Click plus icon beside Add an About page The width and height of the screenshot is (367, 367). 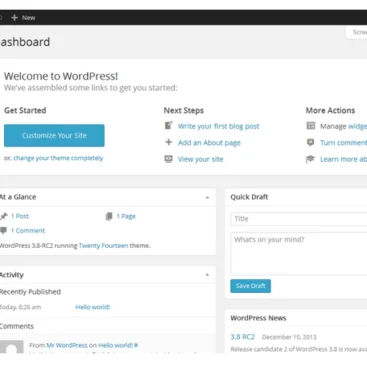click(x=169, y=142)
